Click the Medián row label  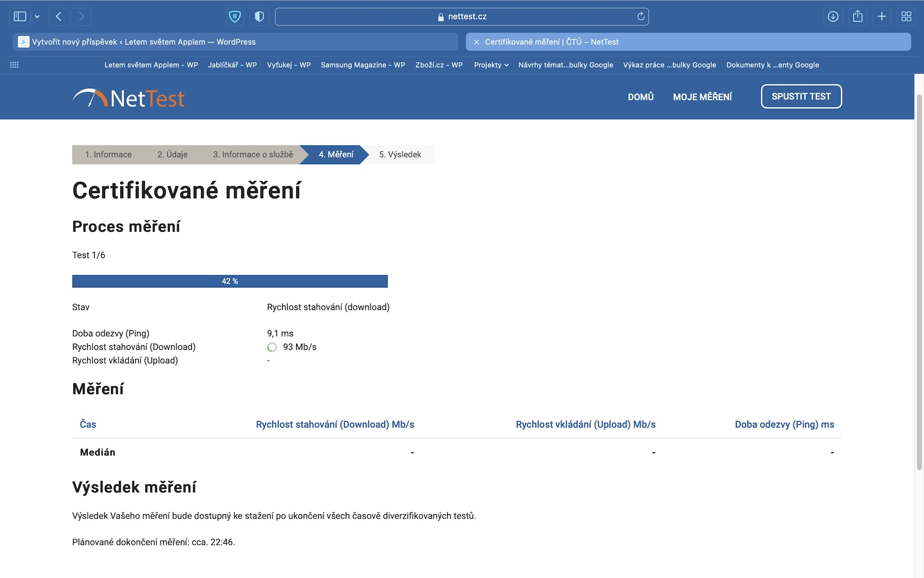tap(98, 452)
